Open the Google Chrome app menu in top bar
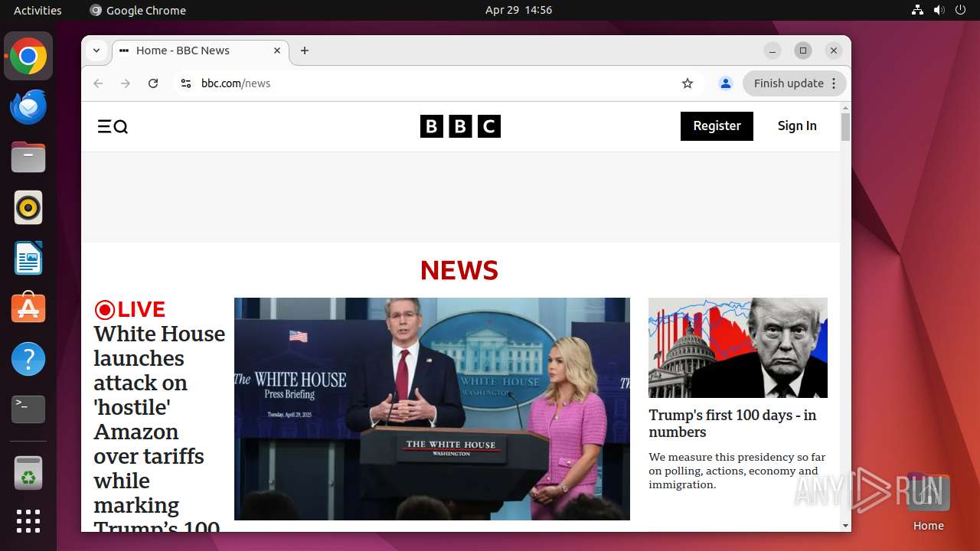 [x=138, y=10]
